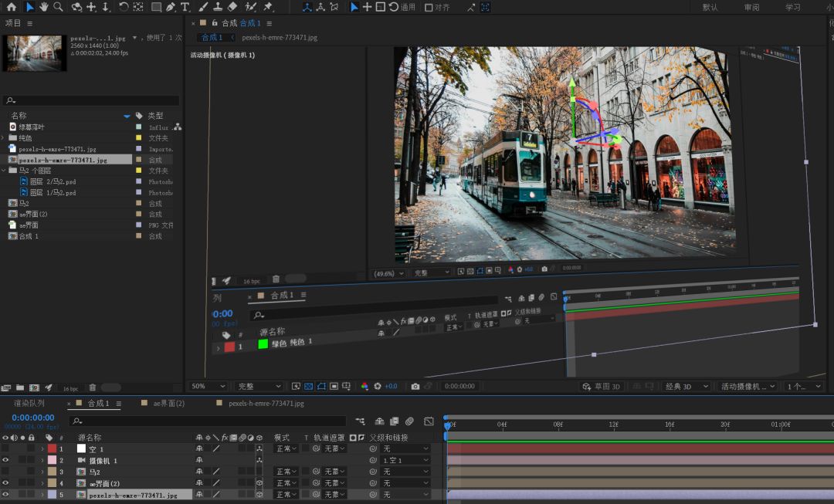Viewport: 834px width, 504px height.
Task: Select the Pen tool in the toolbar
Action: click(170, 7)
